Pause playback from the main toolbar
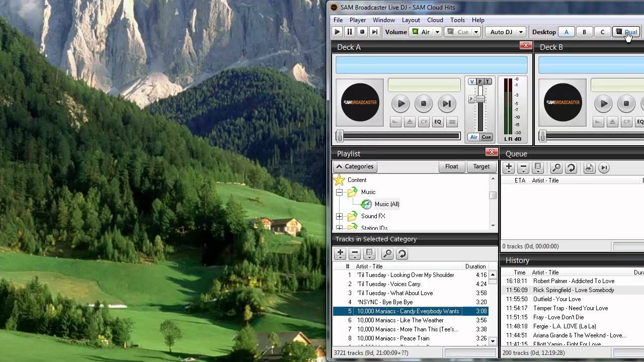644x362 pixels. pos(350,32)
